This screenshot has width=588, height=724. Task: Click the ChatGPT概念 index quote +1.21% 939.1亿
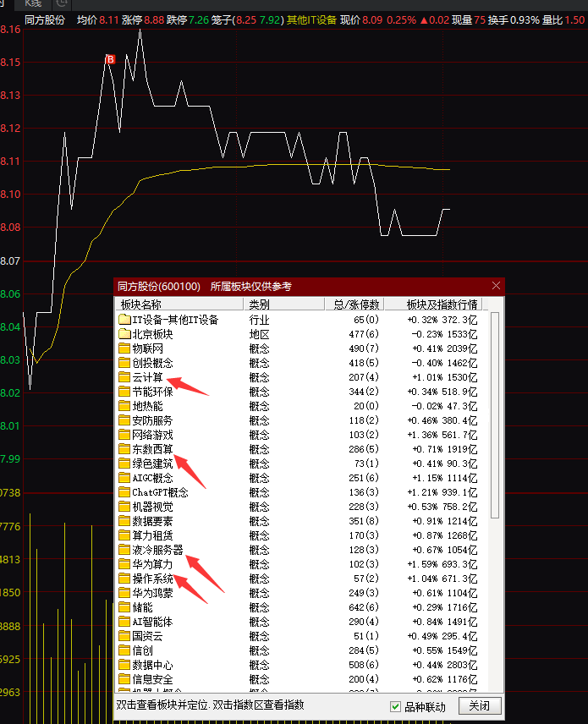tap(442, 492)
